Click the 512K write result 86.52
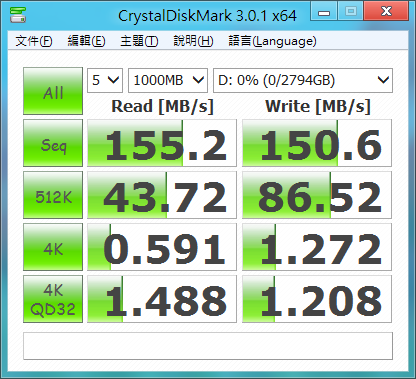Screen dimensions: 416x379 click(x=317, y=195)
